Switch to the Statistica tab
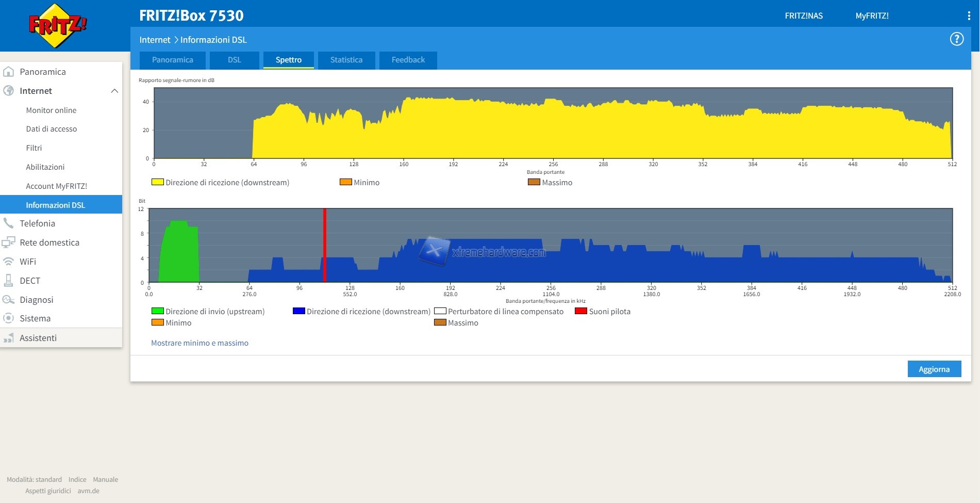980x503 pixels. coord(346,60)
